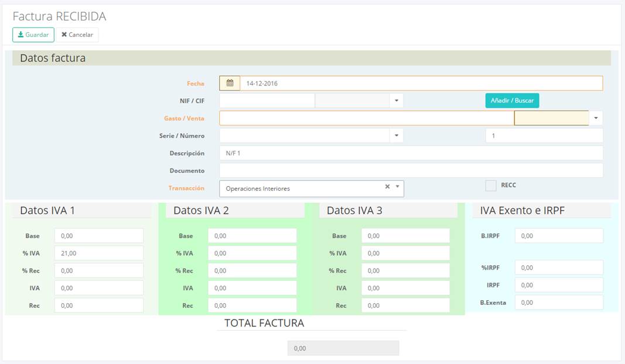Viewport: 625px width, 364px height.
Task: Open the Serie/Número dropdown
Action: click(x=395, y=135)
